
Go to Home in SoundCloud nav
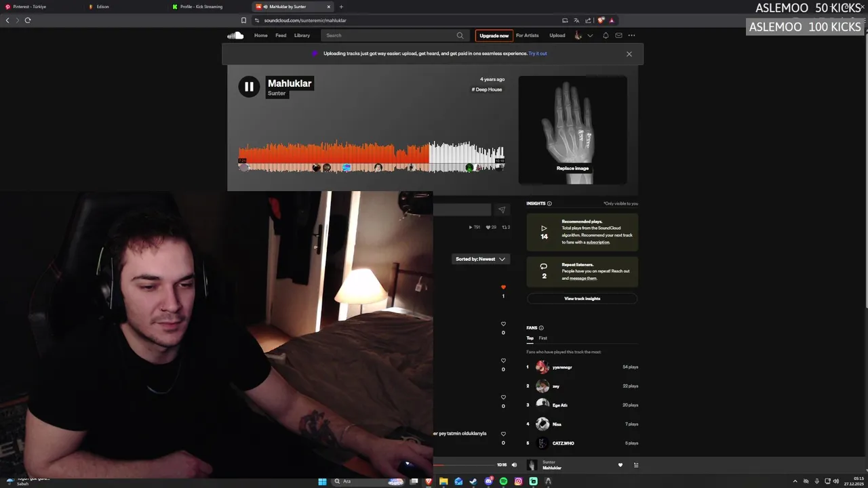260,35
